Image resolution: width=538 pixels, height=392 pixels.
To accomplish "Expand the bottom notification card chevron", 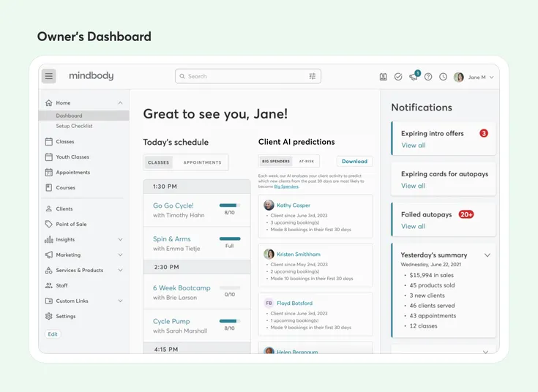I will 485,352.
